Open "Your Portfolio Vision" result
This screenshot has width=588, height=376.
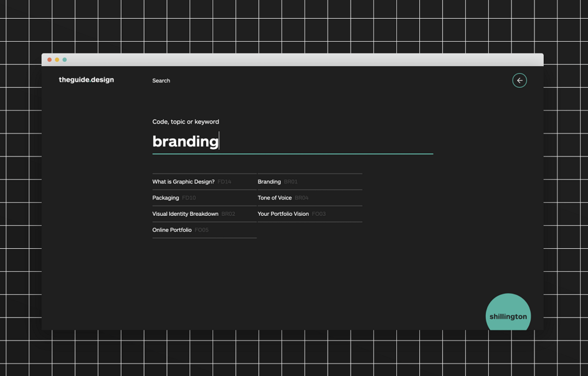coord(283,214)
